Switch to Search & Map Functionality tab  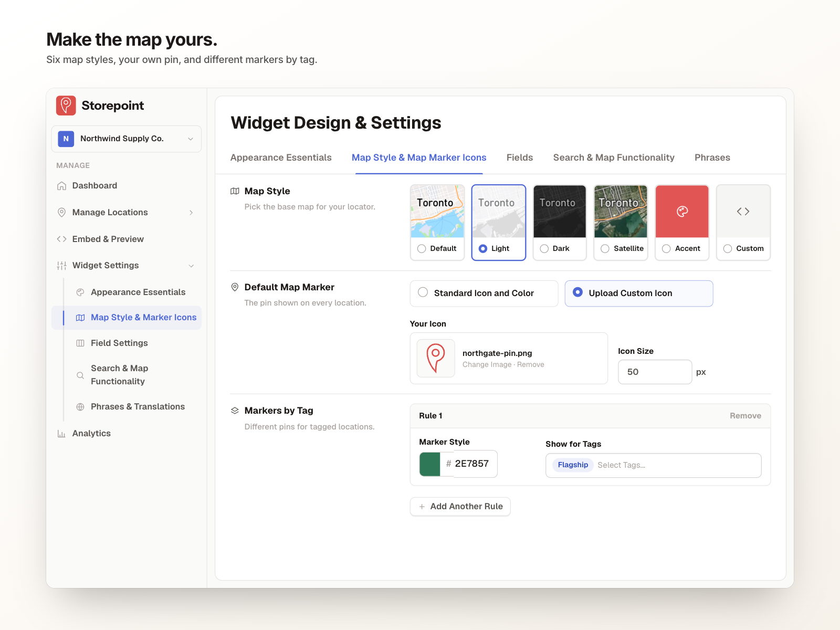pyautogui.click(x=614, y=157)
